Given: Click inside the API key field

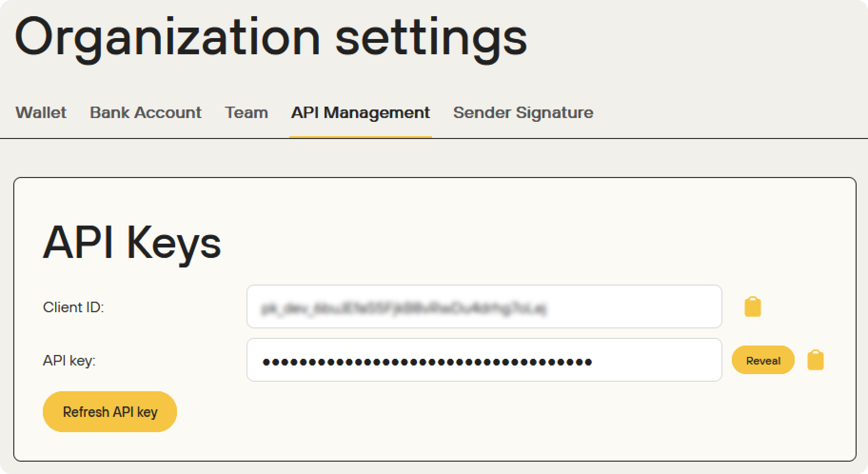Looking at the screenshot, I should coord(484,360).
